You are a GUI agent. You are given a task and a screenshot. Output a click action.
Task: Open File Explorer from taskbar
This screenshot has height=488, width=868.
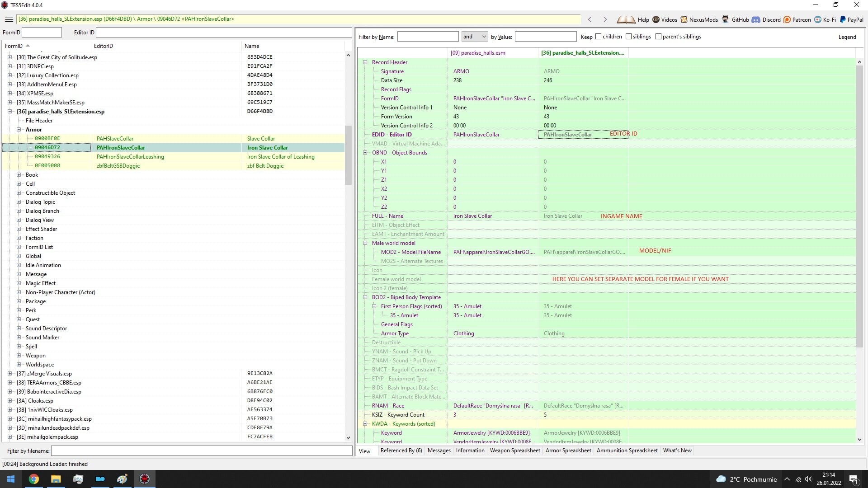click(x=56, y=479)
